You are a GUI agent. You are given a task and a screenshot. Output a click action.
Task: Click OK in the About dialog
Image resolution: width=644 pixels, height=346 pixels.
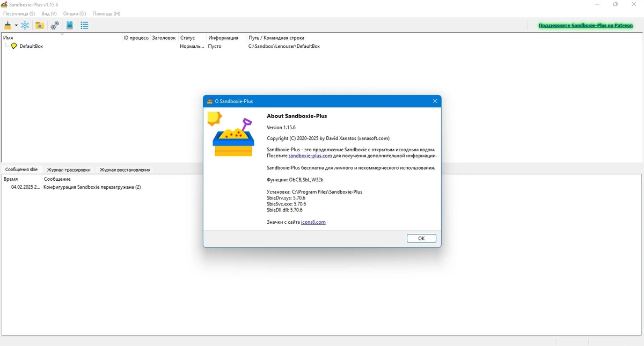[x=421, y=239]
